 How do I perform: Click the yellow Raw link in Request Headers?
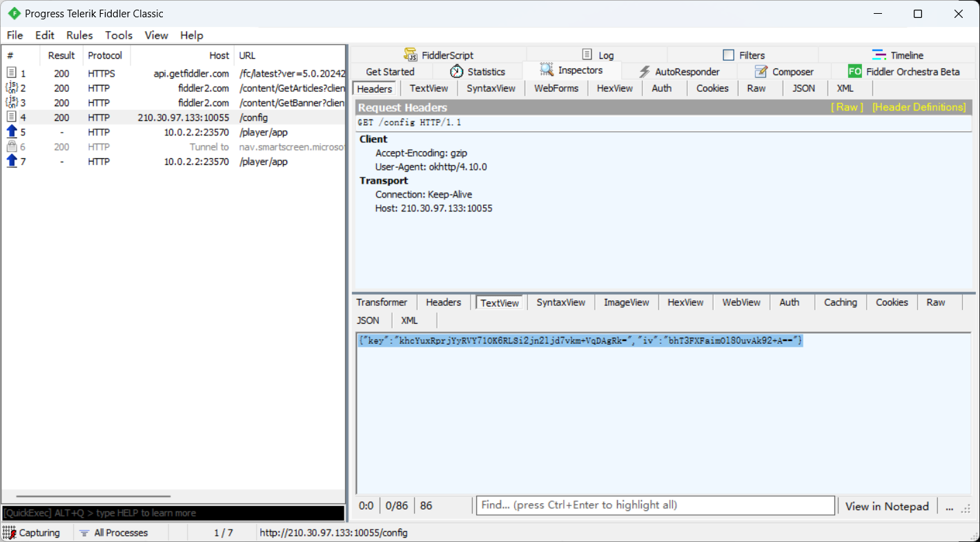[x=847, y=107]
